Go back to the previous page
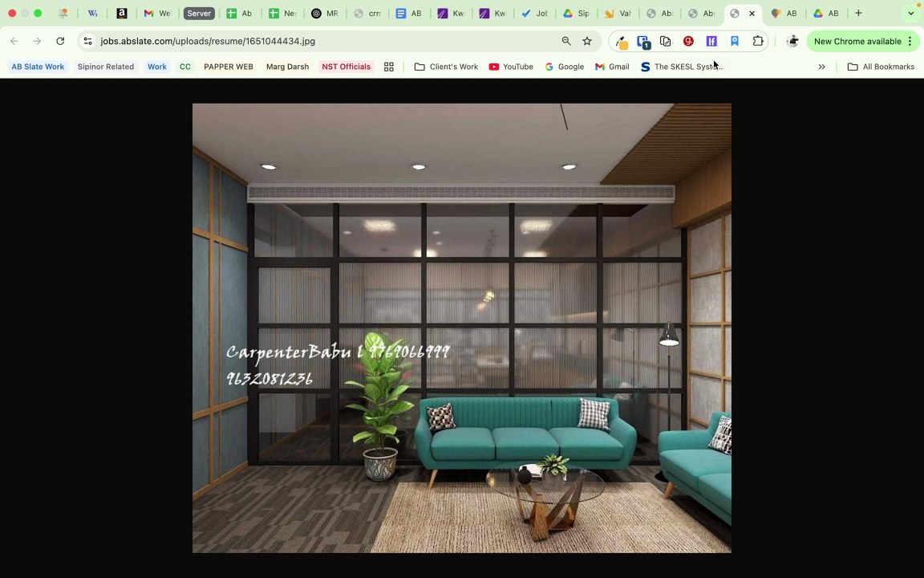Image resolution: width=924 pixels, height=578 pixels. point(14,41)
